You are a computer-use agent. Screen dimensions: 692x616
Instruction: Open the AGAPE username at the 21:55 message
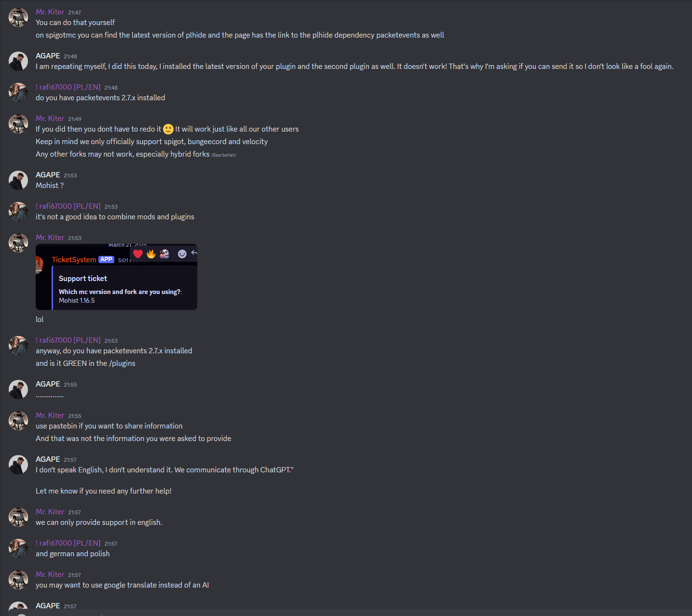click(48, 384)
